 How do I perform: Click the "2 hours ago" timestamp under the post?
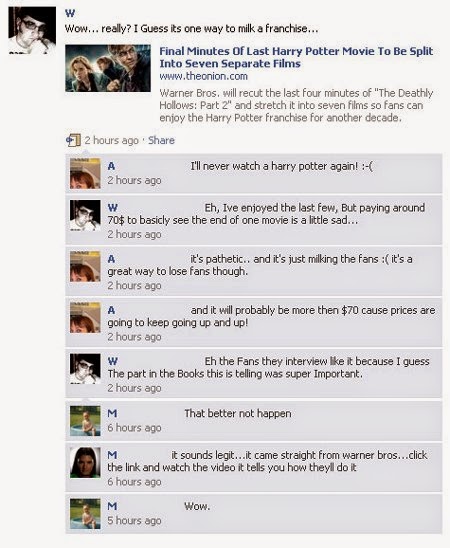(111, 140)
